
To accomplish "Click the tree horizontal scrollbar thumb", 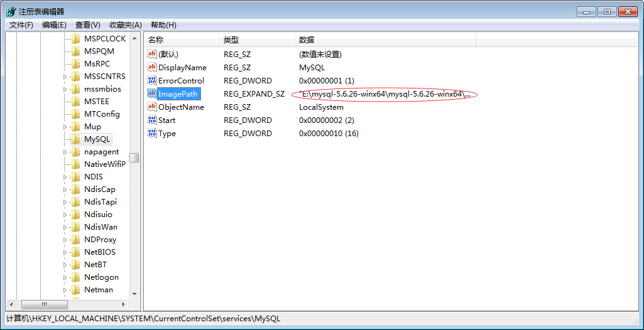I will pos(45,304).
